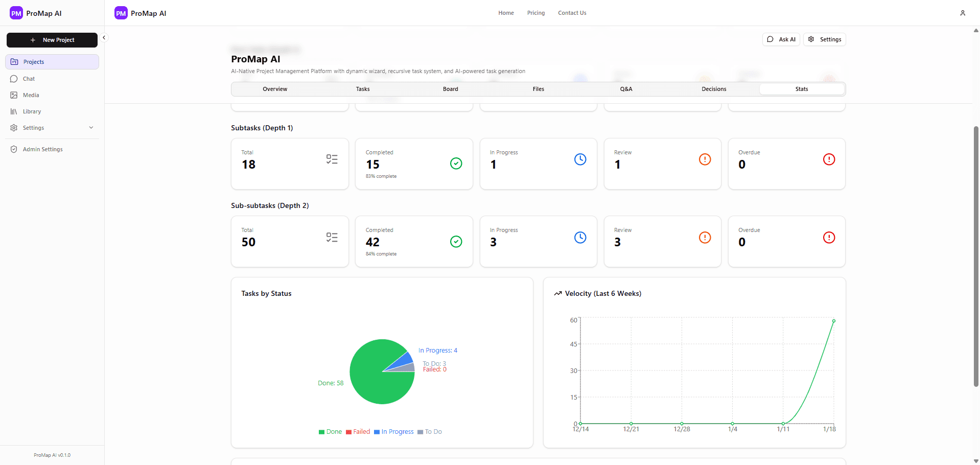This screenshot has width=980, height=465.
Task: Toggle the Failed legend entry
Action: click(x=358, y=431)
